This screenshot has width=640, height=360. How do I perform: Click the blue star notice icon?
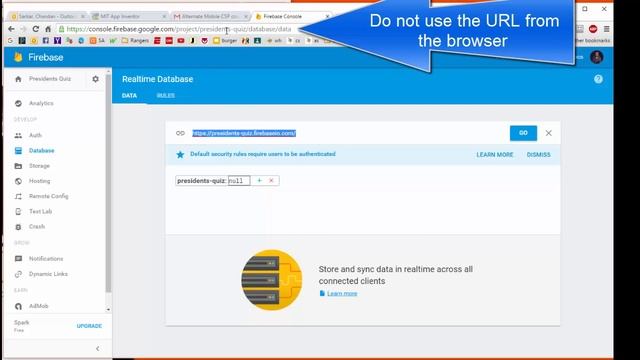pyautogui.click(x=180, y=154)
